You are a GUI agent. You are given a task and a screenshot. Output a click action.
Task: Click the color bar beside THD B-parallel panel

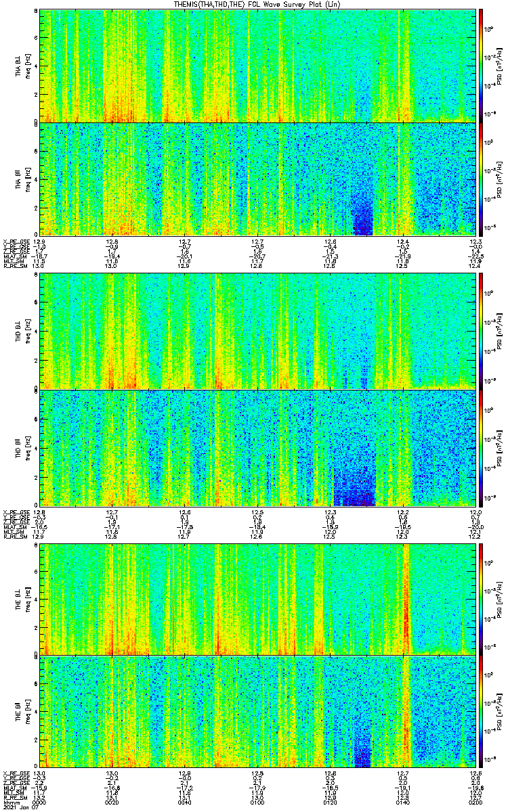tap(481, 447)
